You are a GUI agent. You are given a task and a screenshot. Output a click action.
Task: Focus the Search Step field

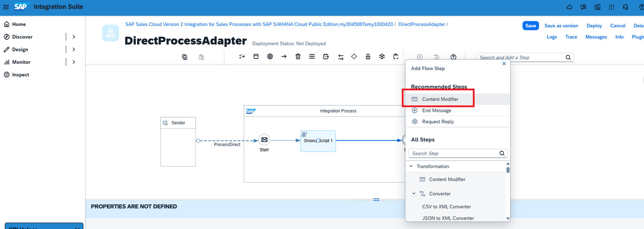[x=458, y=153]
